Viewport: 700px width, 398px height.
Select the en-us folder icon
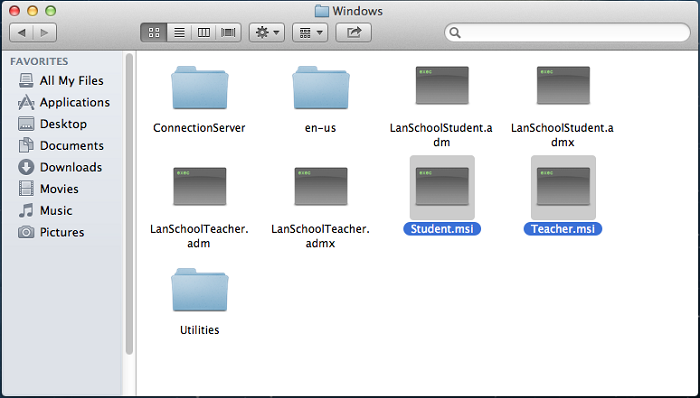[321, 88]
